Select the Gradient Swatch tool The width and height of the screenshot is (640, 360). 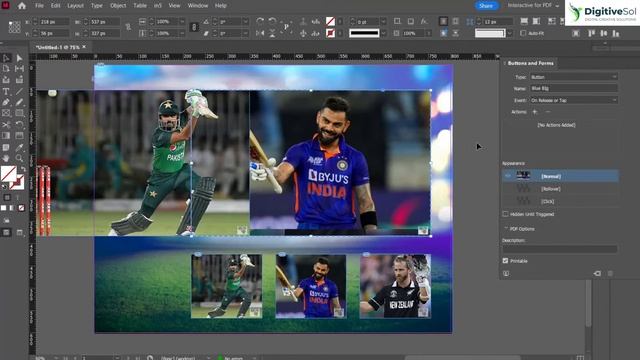click(x=6, y=136)
